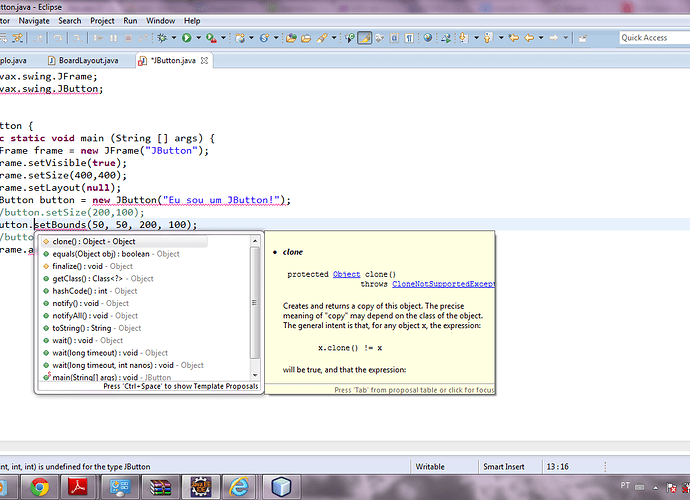Screen dimensions: 690x500
Task: Toggle Block Selection Mode button
Action: click(394, 38)
